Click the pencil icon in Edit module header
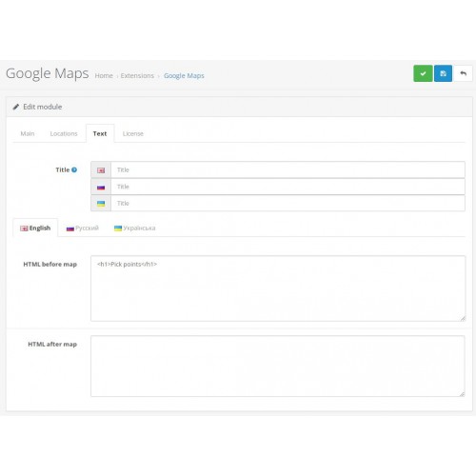 (16, 107)
